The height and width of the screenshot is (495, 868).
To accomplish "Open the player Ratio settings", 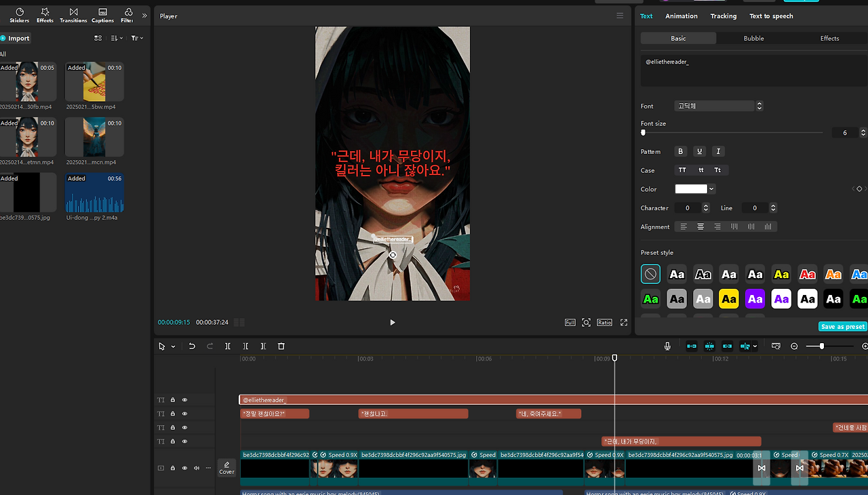I will [604, 323].
